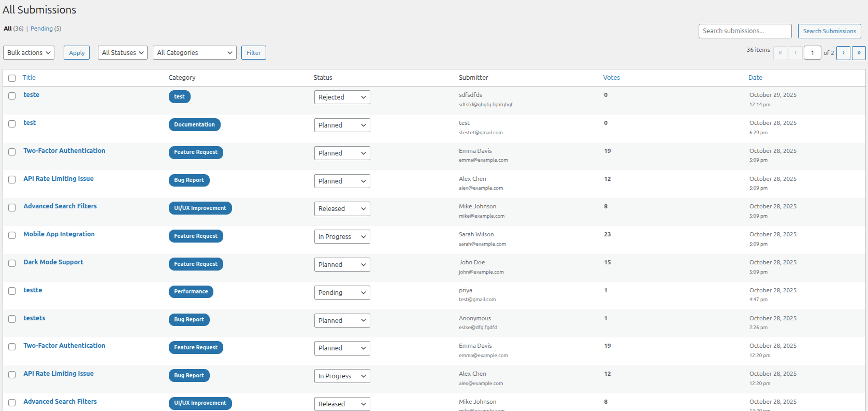Select all submissions with the header checkbox
Viewport: 868px width, 411px height.
click(x=12, y=78)
